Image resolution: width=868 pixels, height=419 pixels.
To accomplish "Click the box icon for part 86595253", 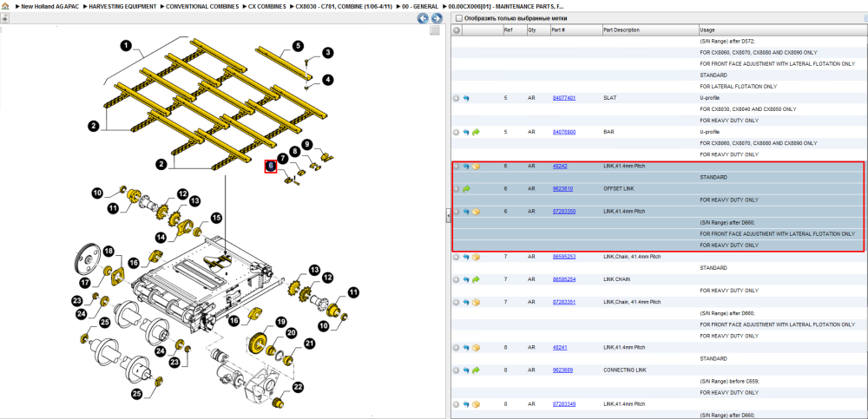I will 476,257.
